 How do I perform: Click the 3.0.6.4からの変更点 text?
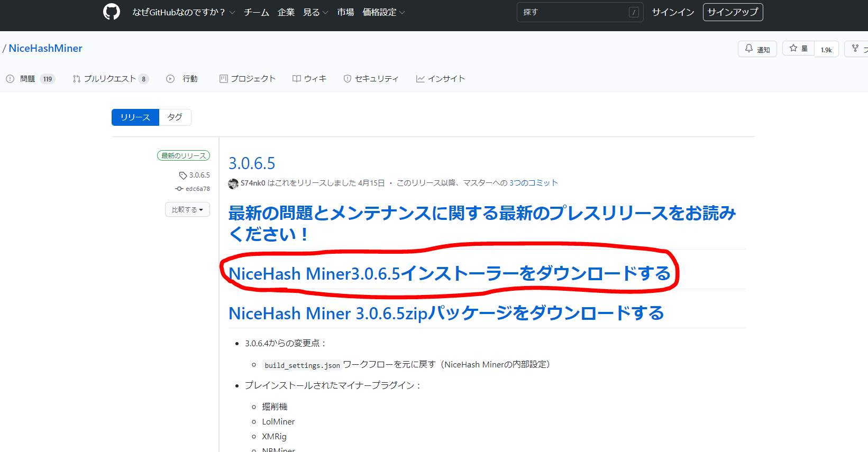point(286,344)
